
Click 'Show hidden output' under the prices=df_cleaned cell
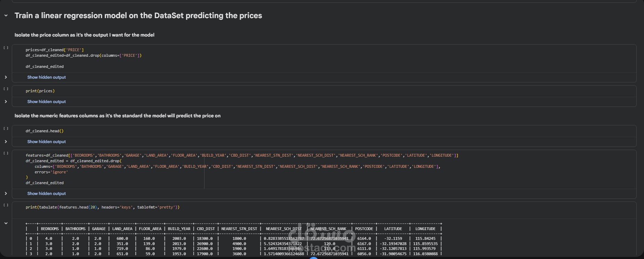(47, 77)
